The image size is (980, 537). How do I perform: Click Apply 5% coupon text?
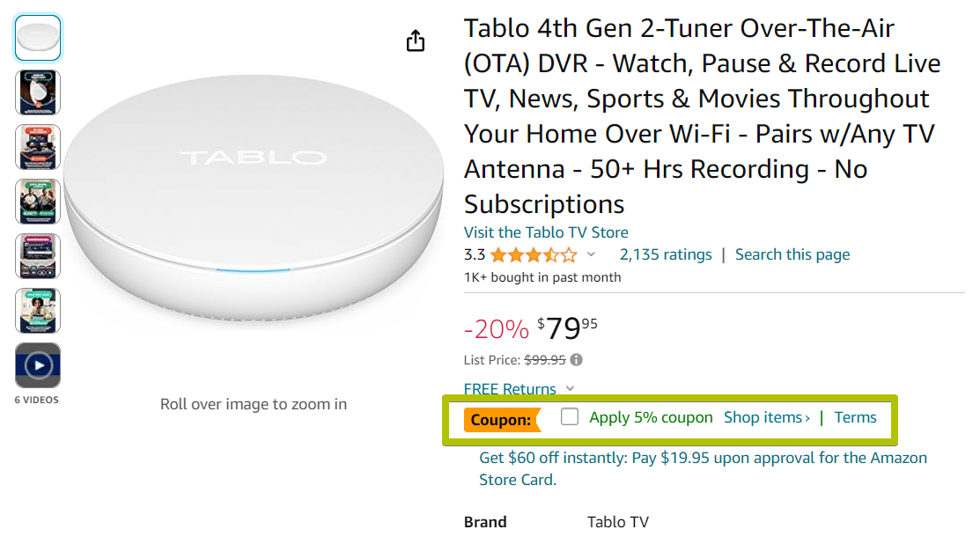650,416
